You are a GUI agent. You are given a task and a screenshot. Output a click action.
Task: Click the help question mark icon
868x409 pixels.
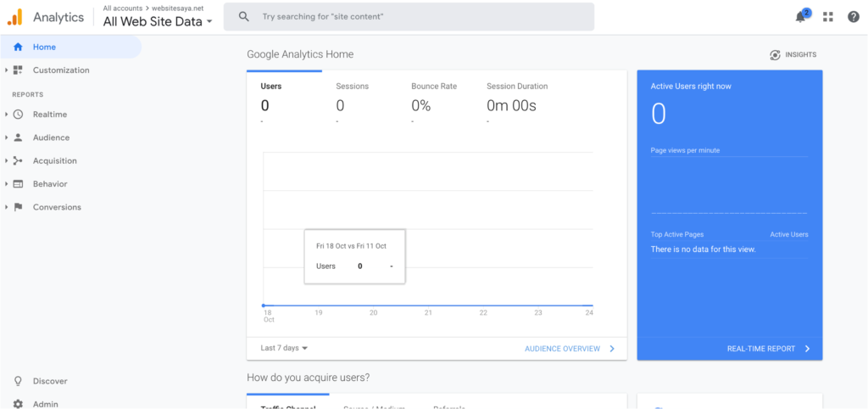click(853, 17)
